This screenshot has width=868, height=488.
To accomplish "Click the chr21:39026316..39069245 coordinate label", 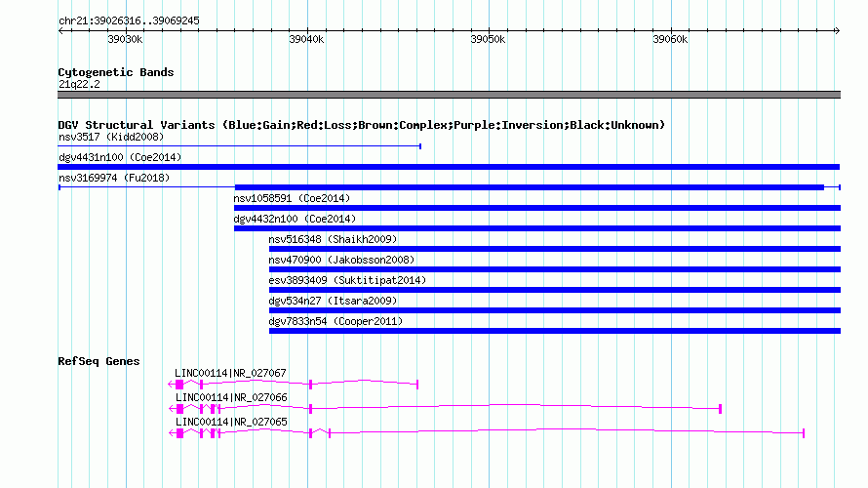I will click(129, 20).
